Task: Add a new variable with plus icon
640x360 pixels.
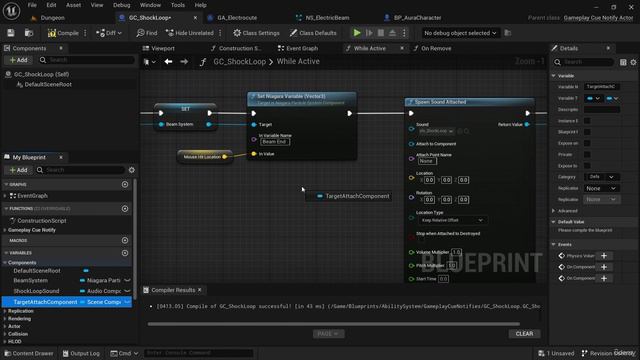Action: [125, 253]
